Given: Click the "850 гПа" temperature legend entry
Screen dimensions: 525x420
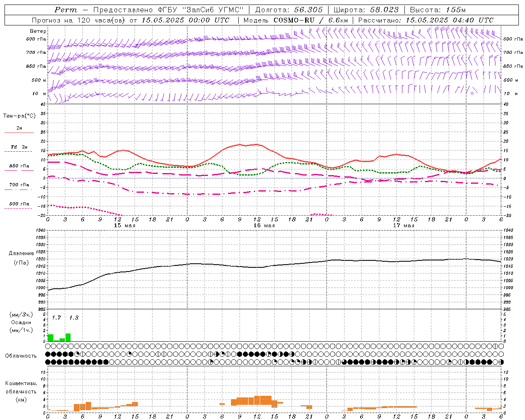Looking at the screenshot, I should coord(19,166).
